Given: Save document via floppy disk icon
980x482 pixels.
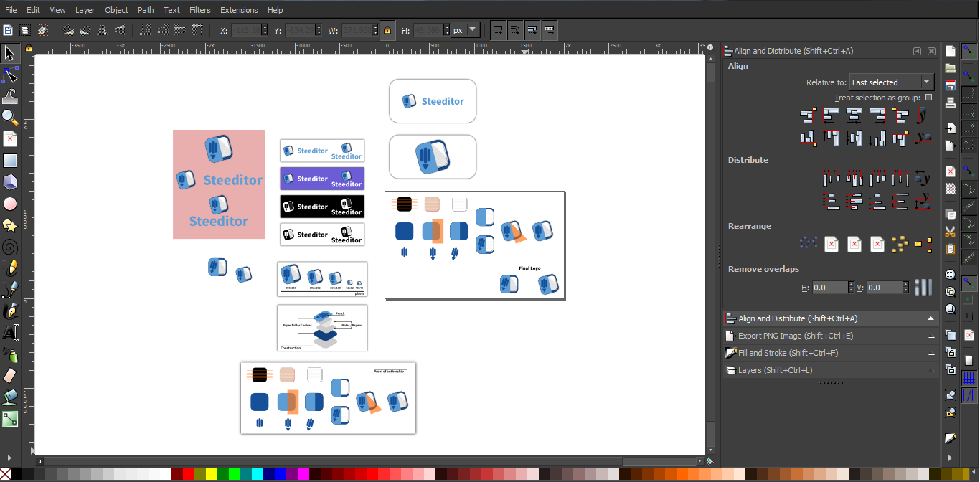Looking at the screenshot, I should tap(951, 86).
